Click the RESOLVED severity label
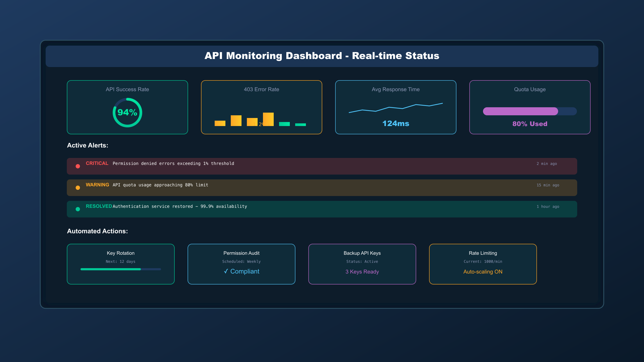 pos(99,206)
